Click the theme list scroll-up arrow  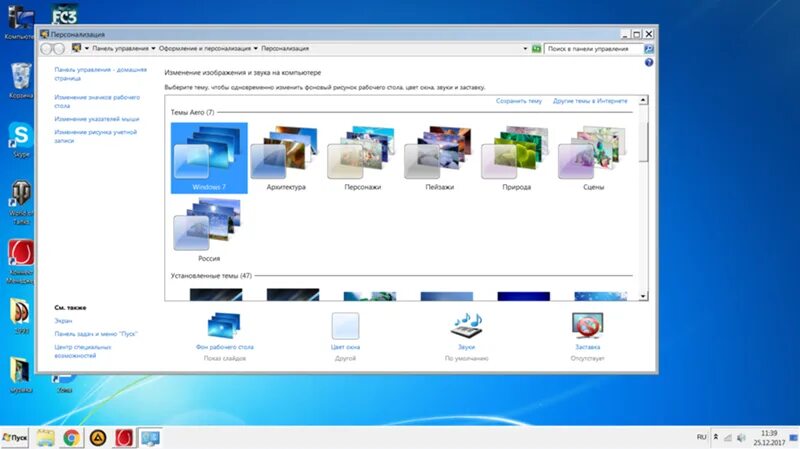click(643, 100)
